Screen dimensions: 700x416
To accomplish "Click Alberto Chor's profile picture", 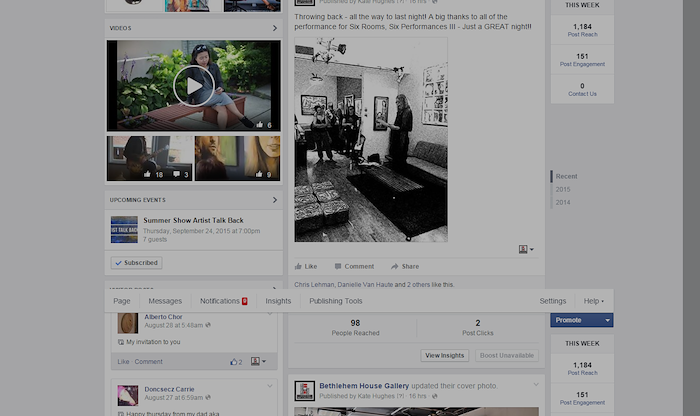I will 128,323.
